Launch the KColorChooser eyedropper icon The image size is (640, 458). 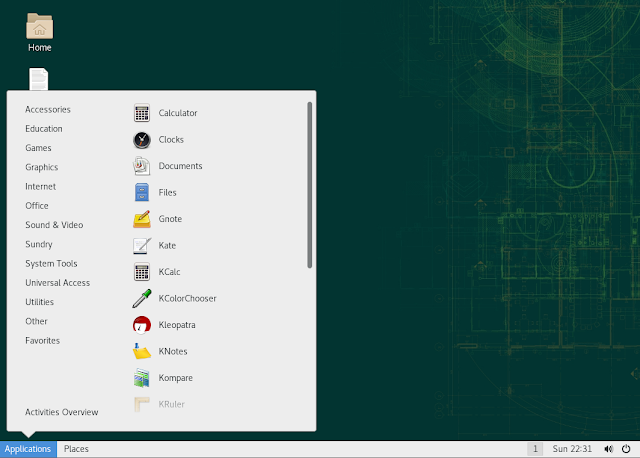tap(142, 298)
